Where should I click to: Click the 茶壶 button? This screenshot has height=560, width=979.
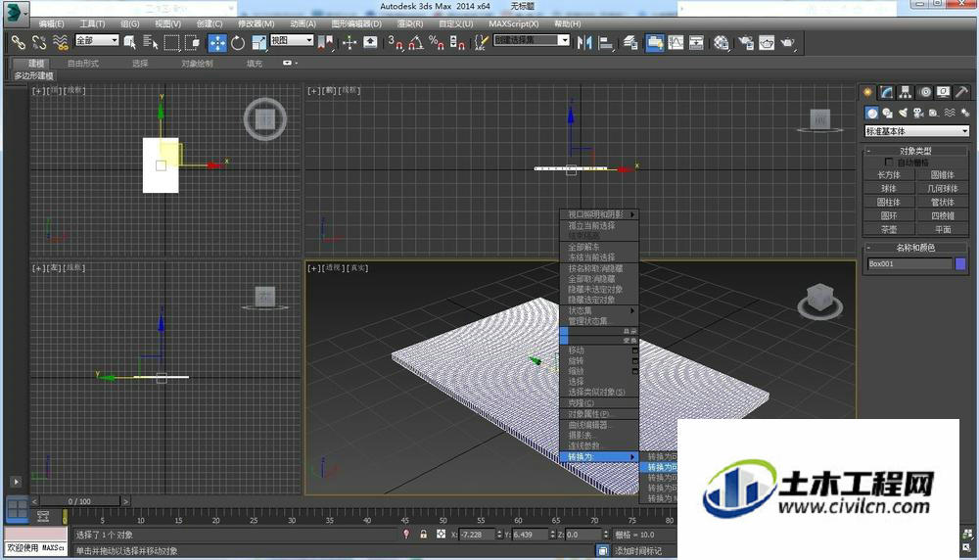click(889, 230)
